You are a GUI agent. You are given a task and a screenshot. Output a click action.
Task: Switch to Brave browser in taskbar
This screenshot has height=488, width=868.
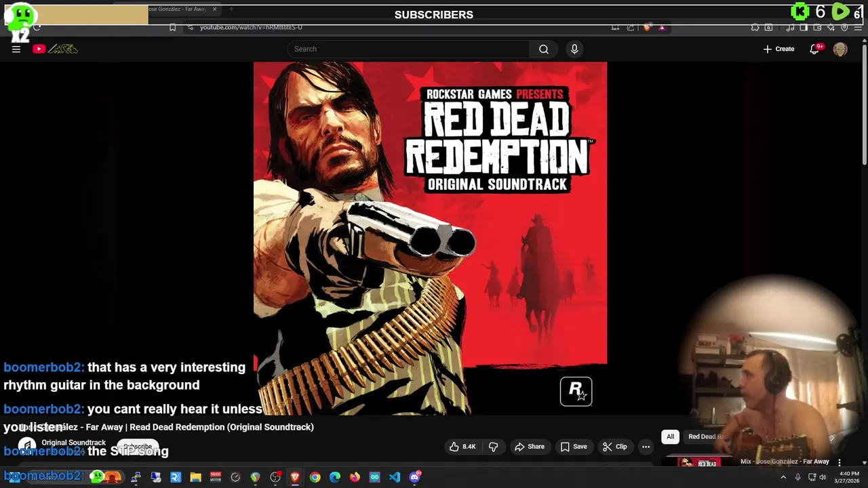(295, 477)
